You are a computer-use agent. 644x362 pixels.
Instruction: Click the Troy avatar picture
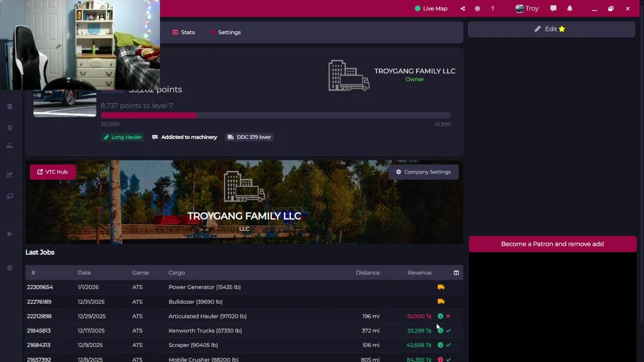pos(520,9)
